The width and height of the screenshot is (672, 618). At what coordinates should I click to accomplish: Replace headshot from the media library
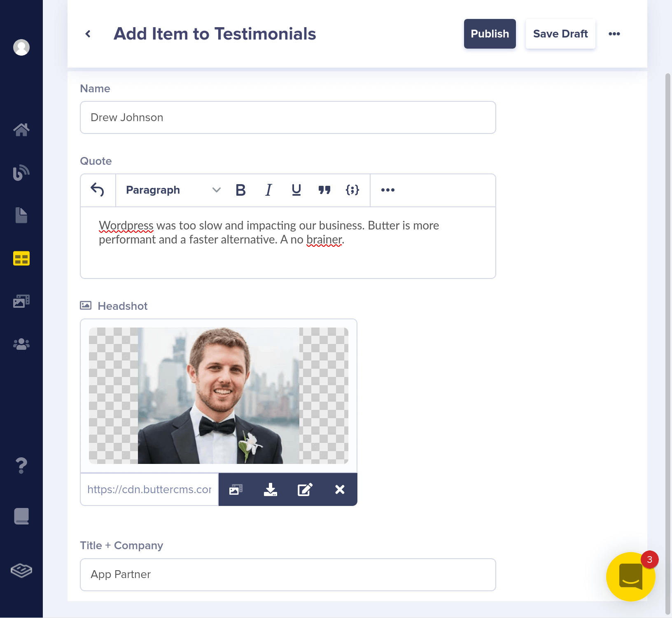click(236, 489)
